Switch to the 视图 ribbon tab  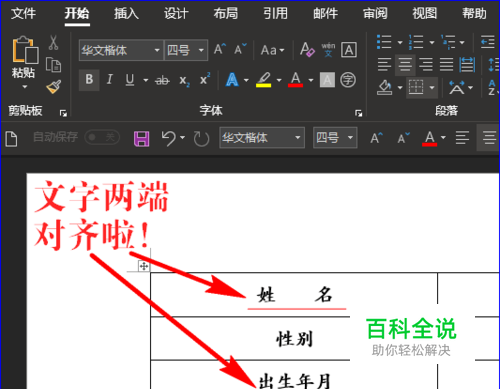pyautogui.click(x=425, y=14)
